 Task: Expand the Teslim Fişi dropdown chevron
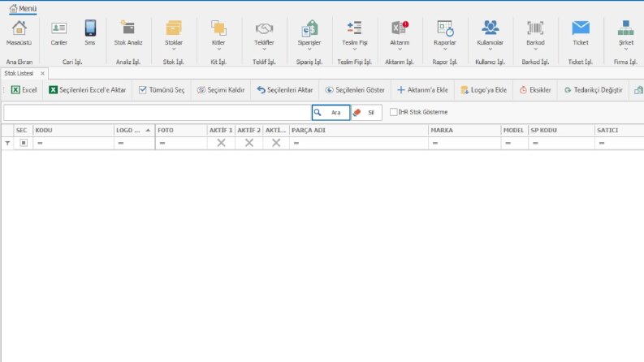coord(354,50)
